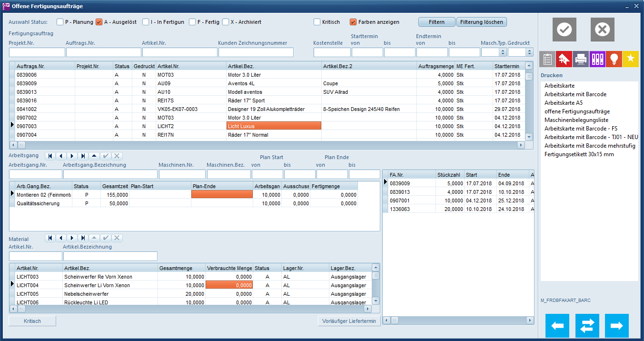
Task: Enable the P - Planung status checkbox
Action: coord(60,22)
